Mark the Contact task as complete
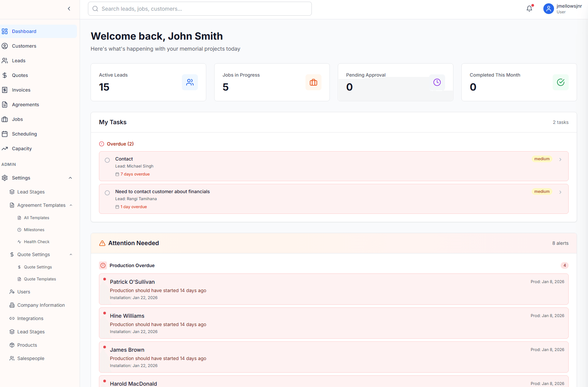This screenshot has height=387, width=588. click(x=107, y=160)
